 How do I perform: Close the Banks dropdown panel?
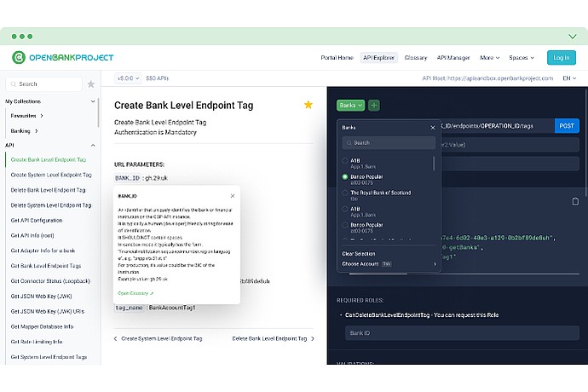click(433, 128)
